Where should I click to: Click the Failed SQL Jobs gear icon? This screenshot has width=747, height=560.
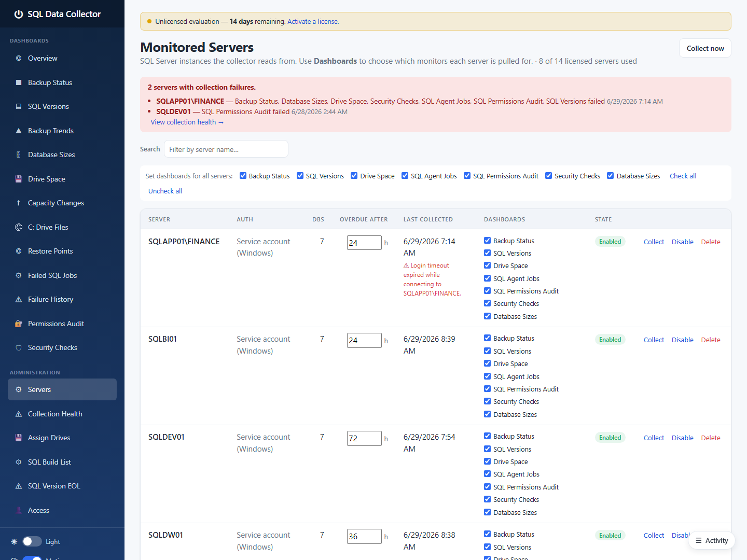point(19,275)
